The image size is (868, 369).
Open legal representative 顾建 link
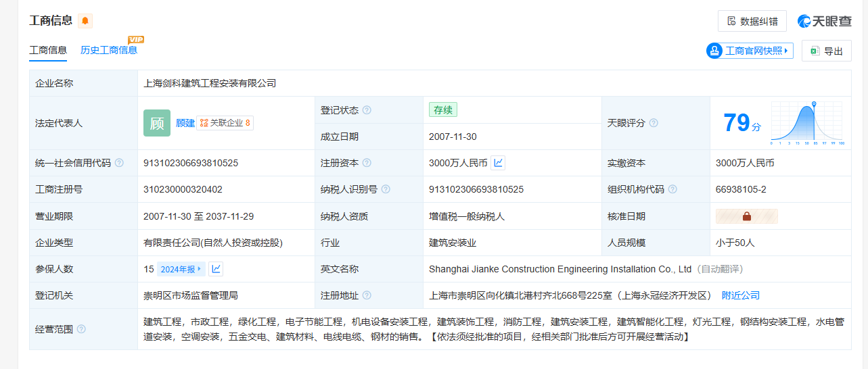[x=185, y=123]
